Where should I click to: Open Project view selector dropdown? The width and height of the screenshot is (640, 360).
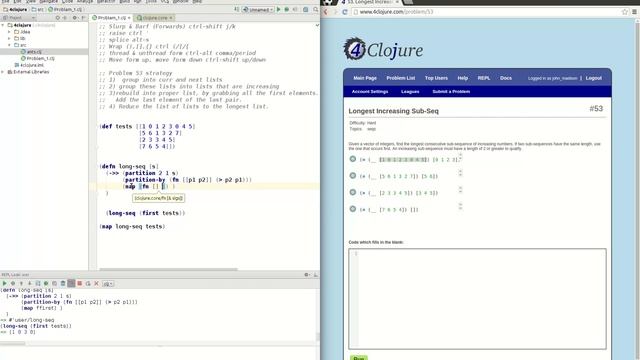(18, 18)
